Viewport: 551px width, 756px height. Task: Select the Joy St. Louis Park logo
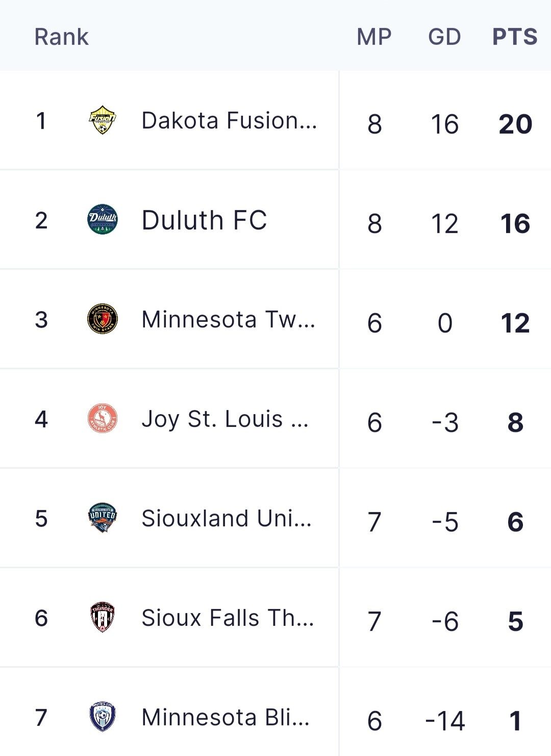(x=103, y=419)
